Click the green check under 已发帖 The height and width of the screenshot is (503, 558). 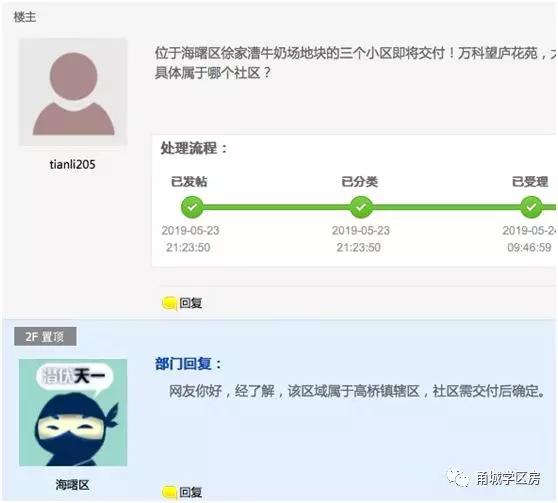192,207
